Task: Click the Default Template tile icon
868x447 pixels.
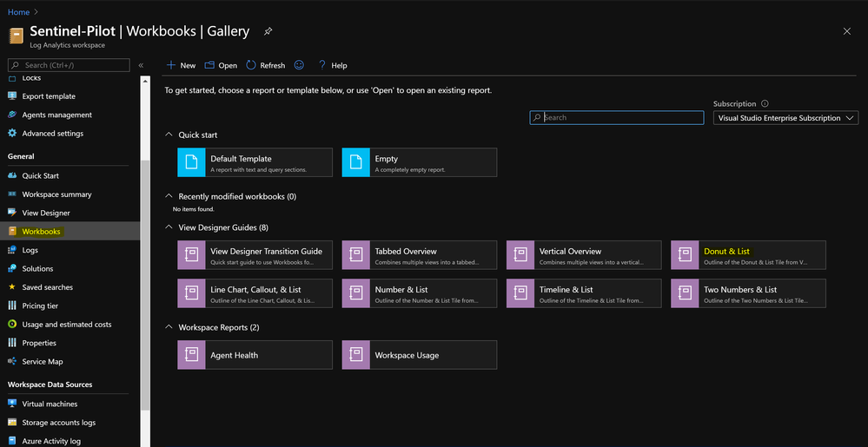Action: [191, 162]
